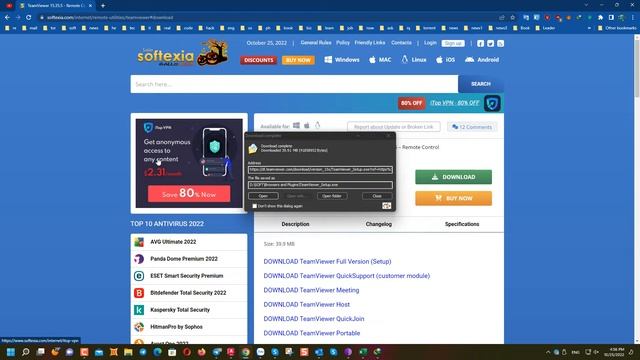The width and height of the screenshot is (640, 360).
Task: Open File Explorer from the taskbar
Action: (128, 352)
